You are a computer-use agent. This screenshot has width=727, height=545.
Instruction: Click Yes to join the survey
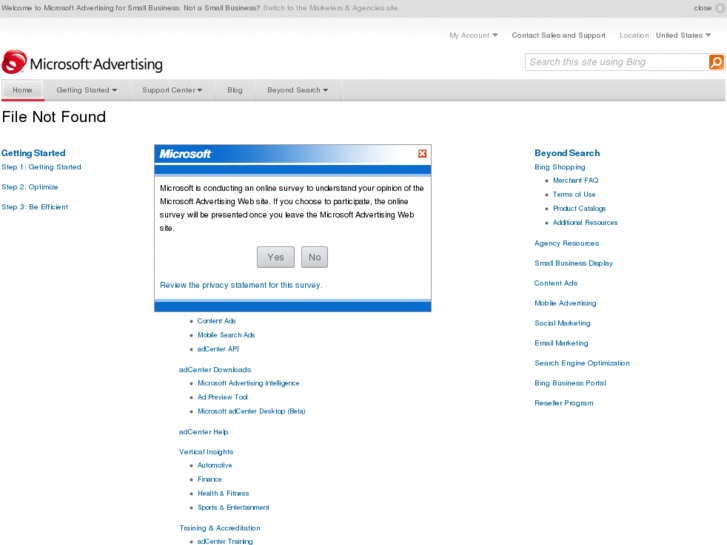click(275, 257)
